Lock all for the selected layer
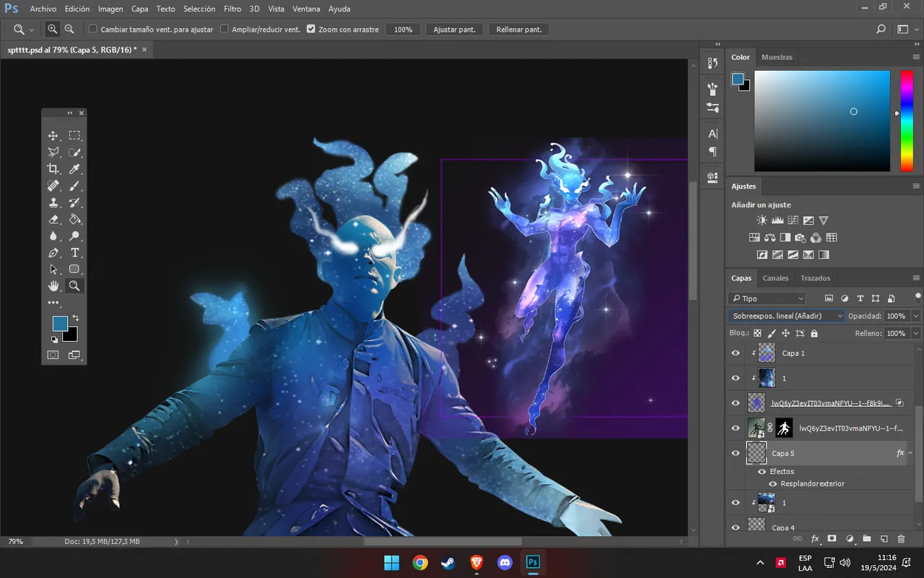Viewport: 924px width, 578px height. pos(814,334)
